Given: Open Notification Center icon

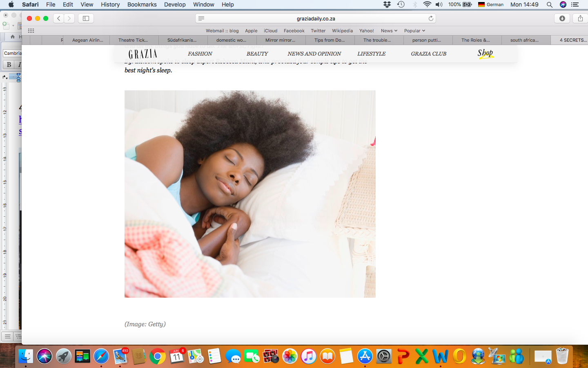Looking at the screenshot, I should [x=575, y=4].
